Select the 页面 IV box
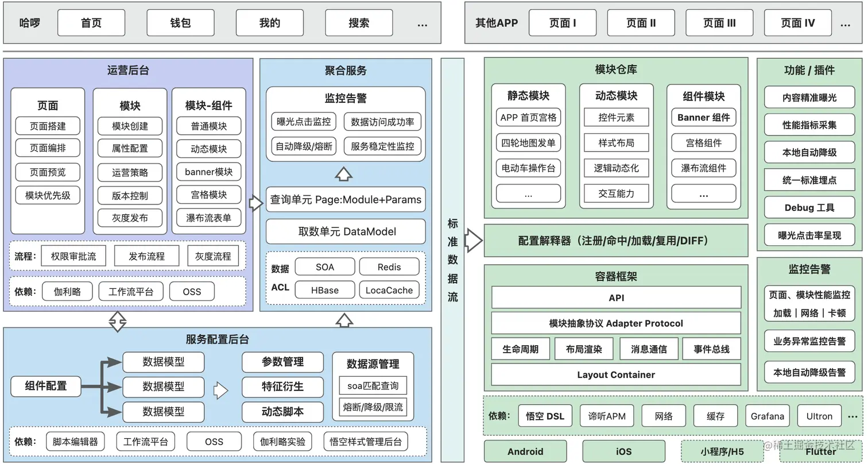Viewport: 868px width, 464px height. pyautogui.click(x=798, y=23)
